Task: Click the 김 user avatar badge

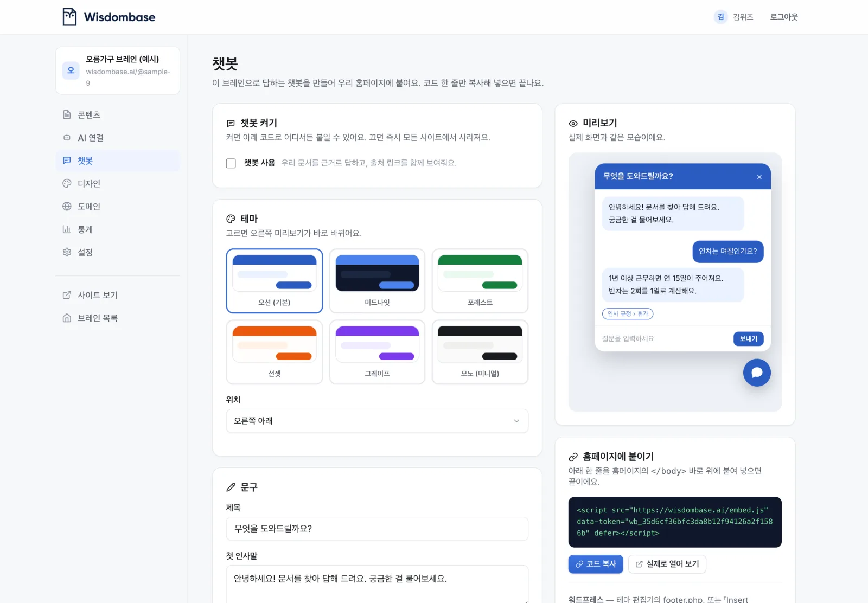Action: point(720,17)
